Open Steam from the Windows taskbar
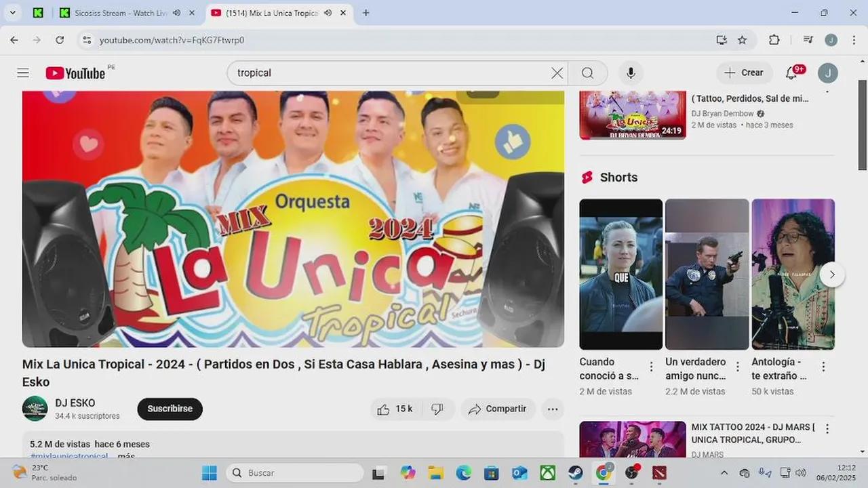 click(574, 472)
